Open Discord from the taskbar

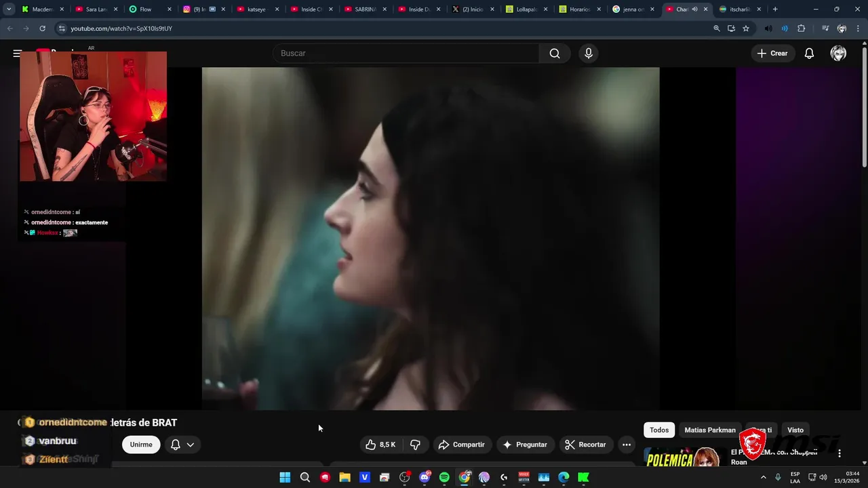coord(425,477)
